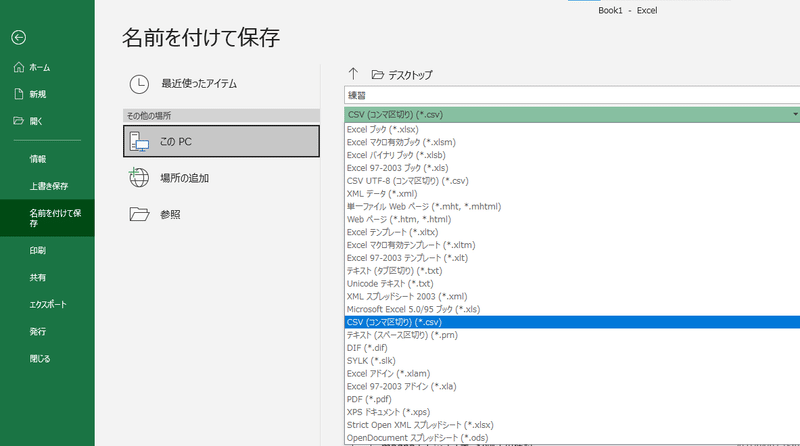Click the This PC computer icon

(x=139, y=141)
